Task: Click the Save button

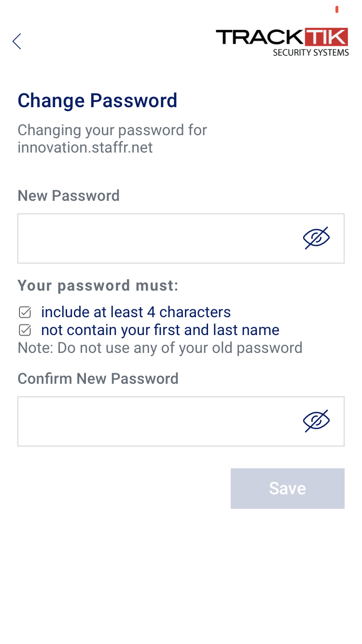Action: tap(287, 488)
